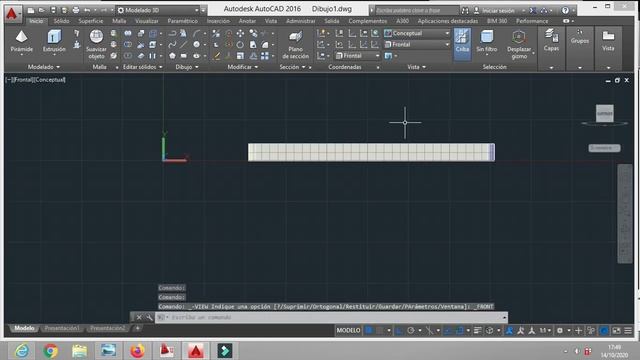Viewport: 640px width, 360px height.
Task: Select the Move tool in Modificar panel
Action: (x=240, y=33)
